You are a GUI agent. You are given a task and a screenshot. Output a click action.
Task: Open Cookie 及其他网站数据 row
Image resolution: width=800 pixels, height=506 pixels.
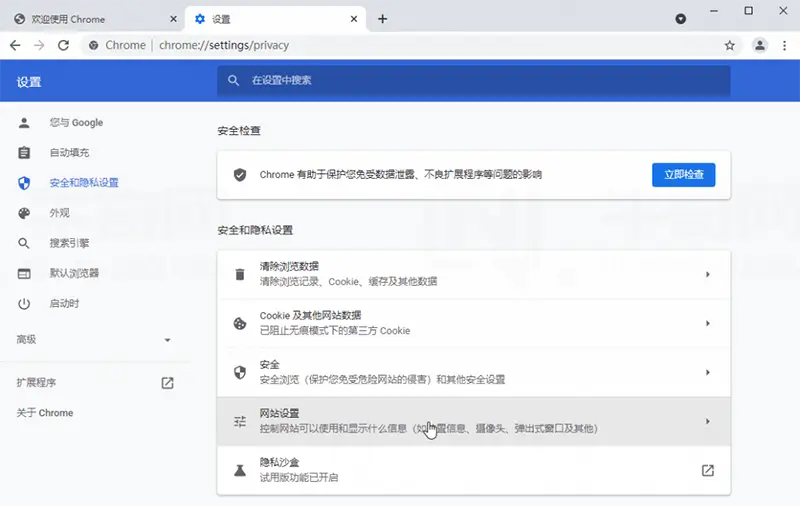474,323
